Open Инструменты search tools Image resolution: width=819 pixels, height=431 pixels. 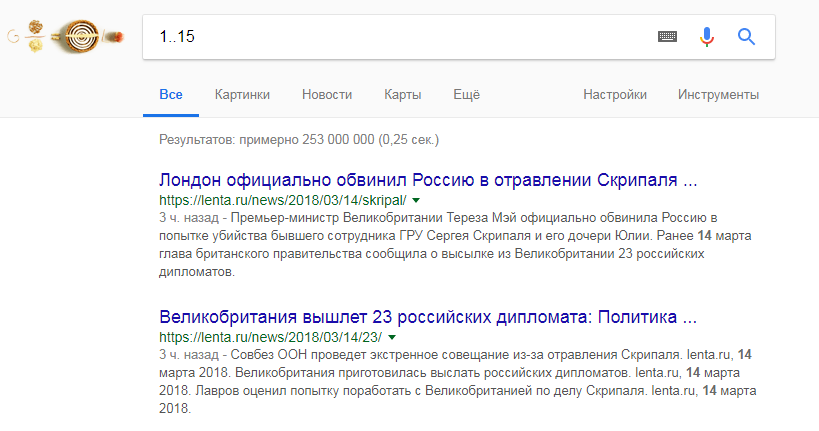(x=718, y=95)
